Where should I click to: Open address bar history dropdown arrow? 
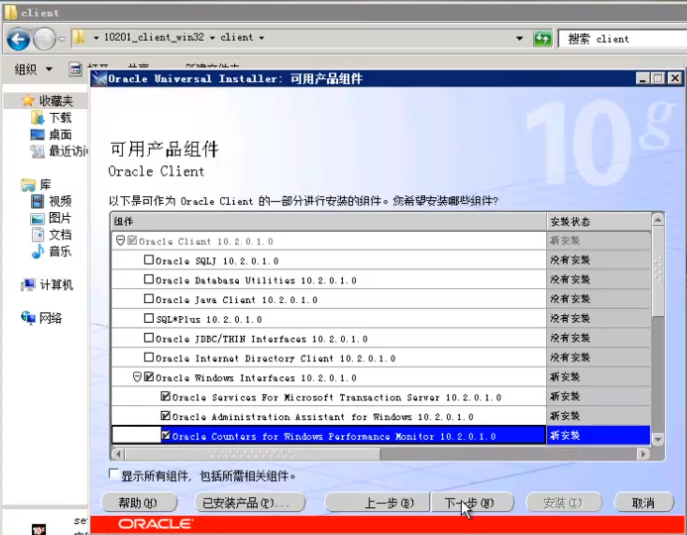click(x=520, y=39)
